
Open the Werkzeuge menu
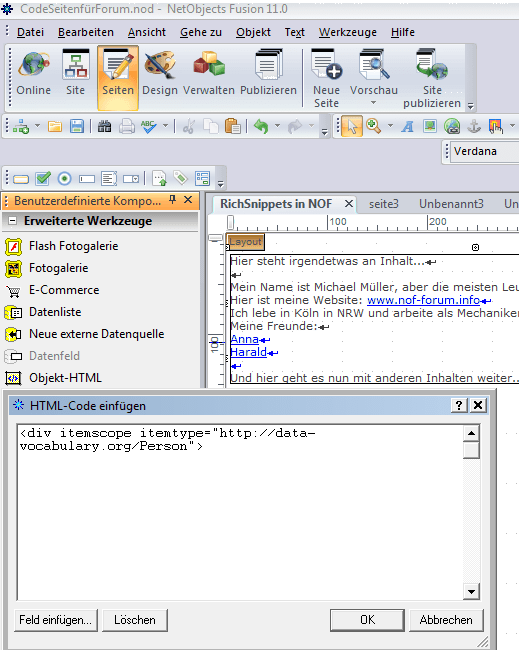[x=347, y=32]
